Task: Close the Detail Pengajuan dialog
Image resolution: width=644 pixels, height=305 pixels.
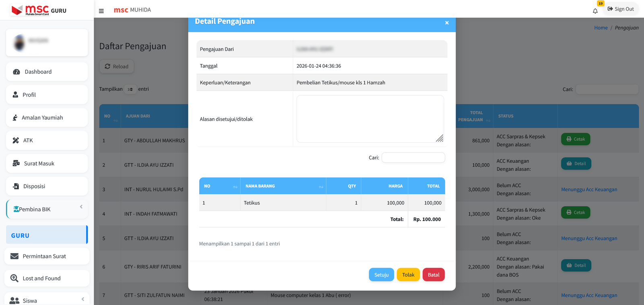Action: pyautogui.click(x=447, y=23)
